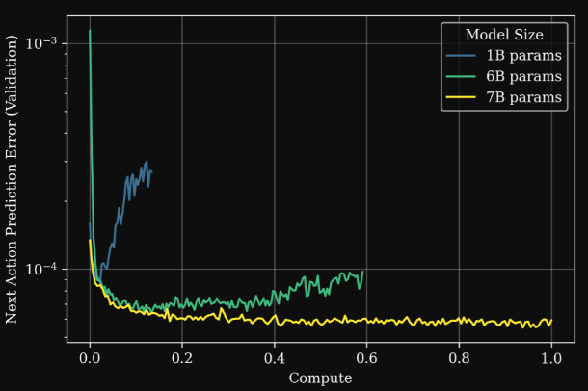Click the x-axis tick label '0.4'
Screen dimensions: 588x391
pyautogui.click(x=274, y=358)
